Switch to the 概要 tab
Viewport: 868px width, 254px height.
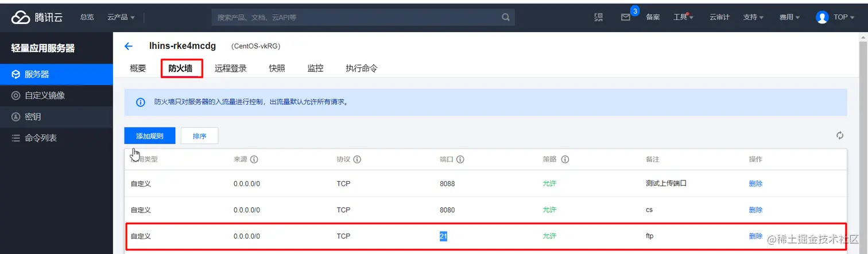[x=138, y=68]
